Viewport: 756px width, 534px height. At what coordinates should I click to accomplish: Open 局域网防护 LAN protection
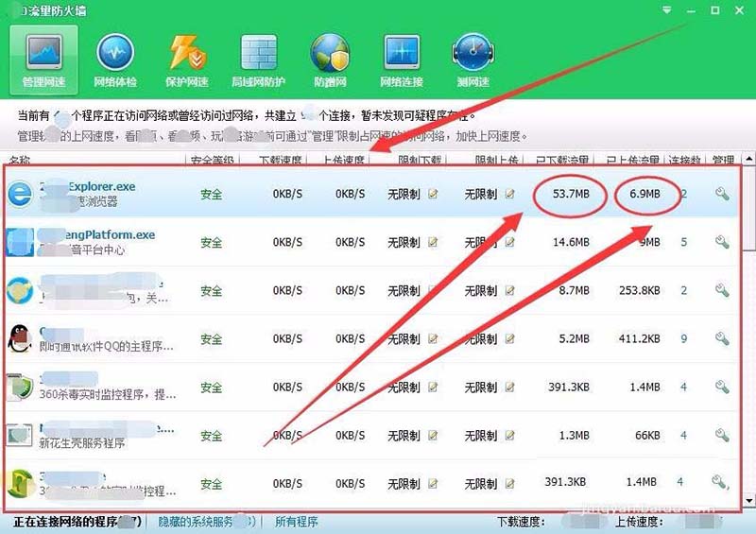(258, 59)
